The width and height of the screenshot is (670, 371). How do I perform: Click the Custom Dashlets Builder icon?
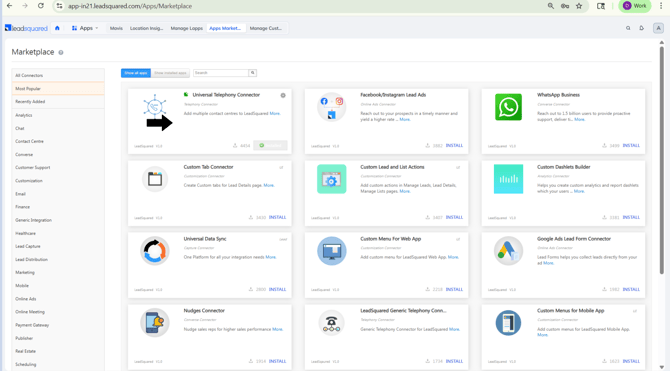[x=508, y=179]
